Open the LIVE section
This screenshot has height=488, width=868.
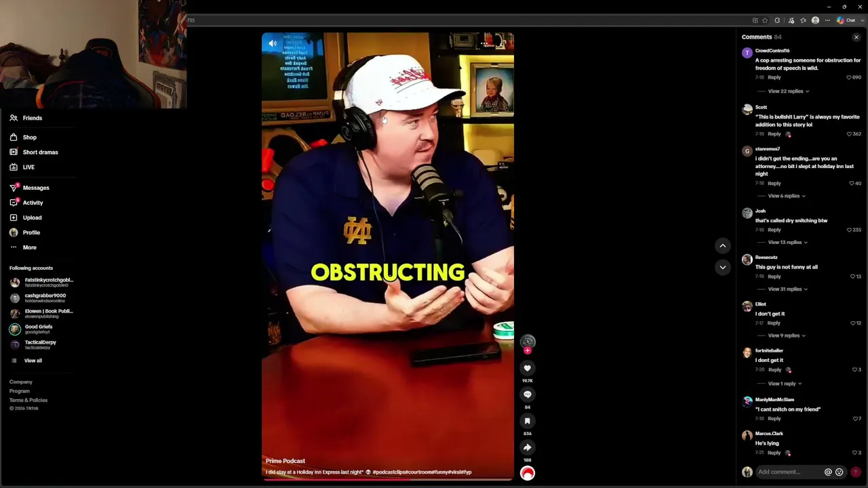28,167
